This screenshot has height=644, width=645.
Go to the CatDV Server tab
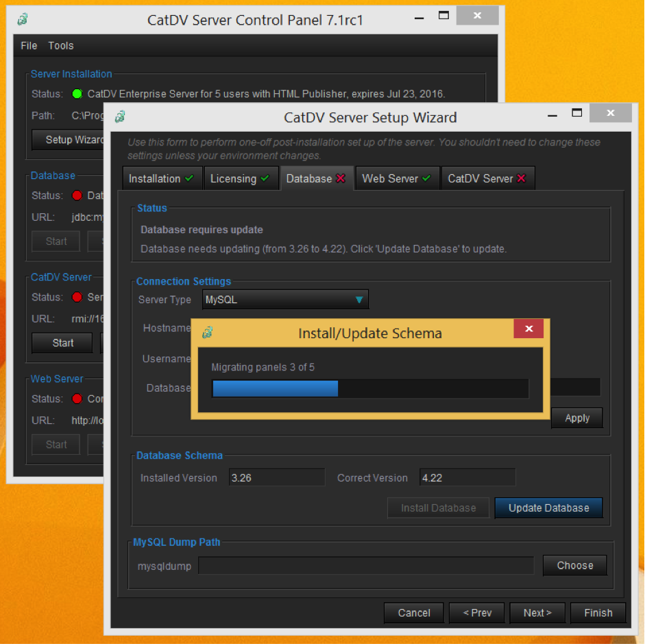[487, 178]
